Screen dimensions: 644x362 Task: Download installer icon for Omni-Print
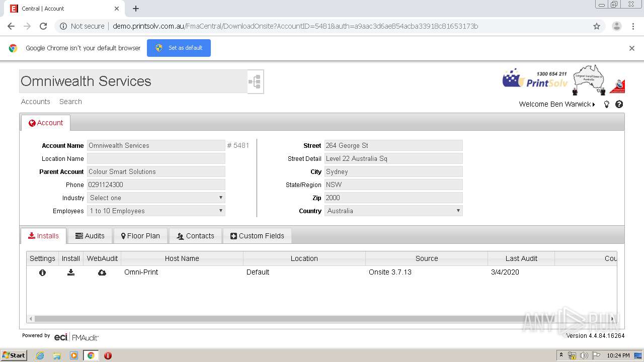tap(71, 273)
